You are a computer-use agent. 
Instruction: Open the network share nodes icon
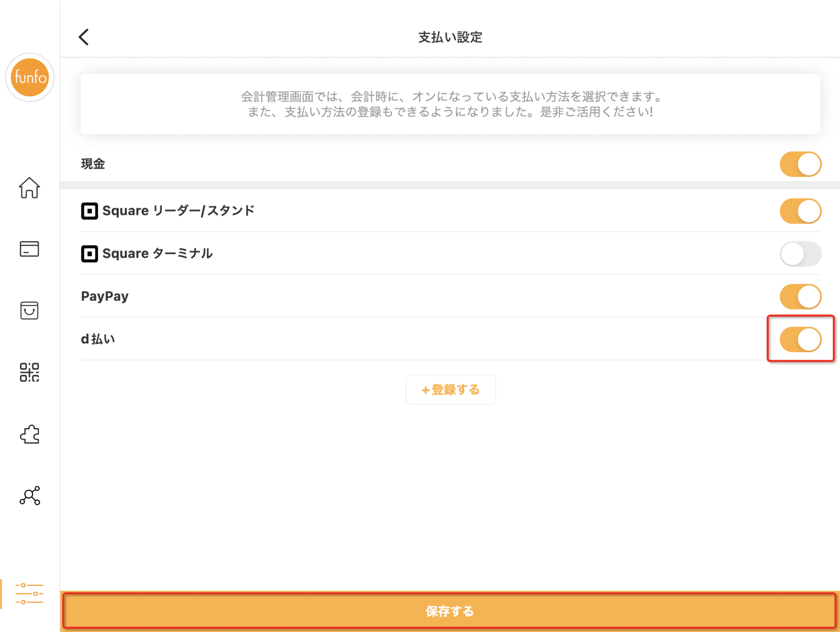coord(29,495)
